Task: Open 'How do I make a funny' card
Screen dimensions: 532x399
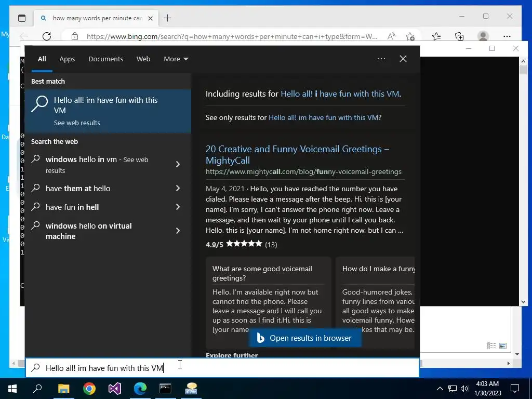Action: tap(375, 302)
